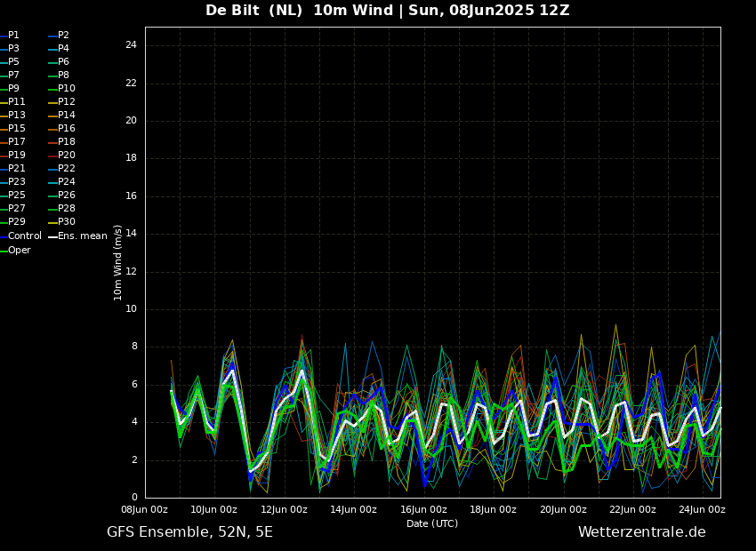Click the De Bilt 10m Wind chart title
Image resolution: width=756 pixels, height=551 pixels.
[387, 11]
